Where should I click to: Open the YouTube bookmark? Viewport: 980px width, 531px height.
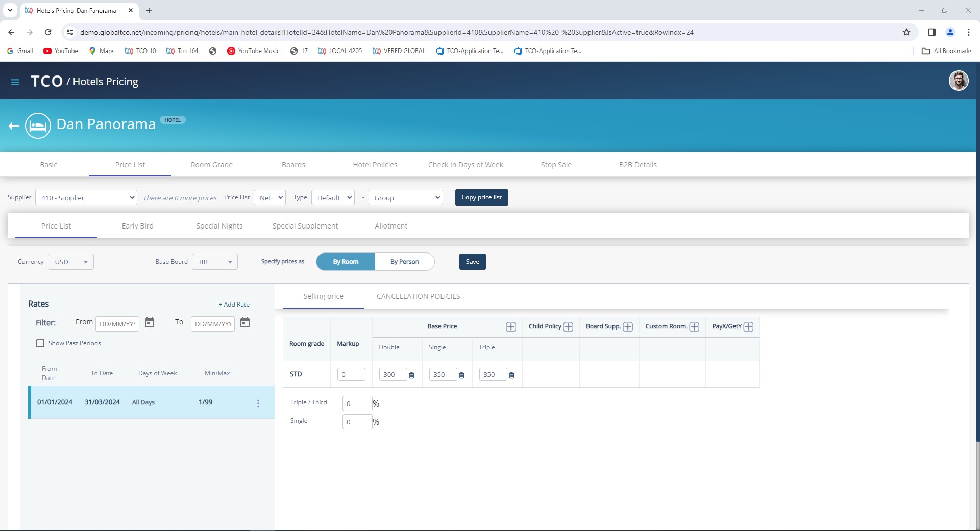[x=61, y=51]
